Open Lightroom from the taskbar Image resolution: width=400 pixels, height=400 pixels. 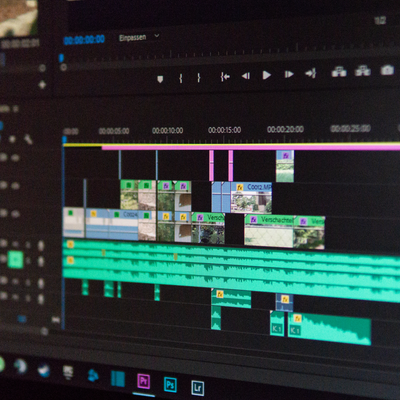coord(198,388)
